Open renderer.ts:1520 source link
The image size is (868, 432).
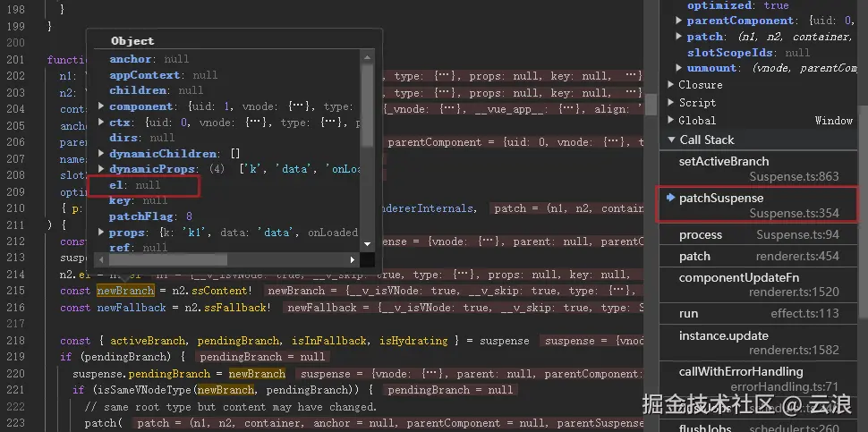tap(794, 292)
